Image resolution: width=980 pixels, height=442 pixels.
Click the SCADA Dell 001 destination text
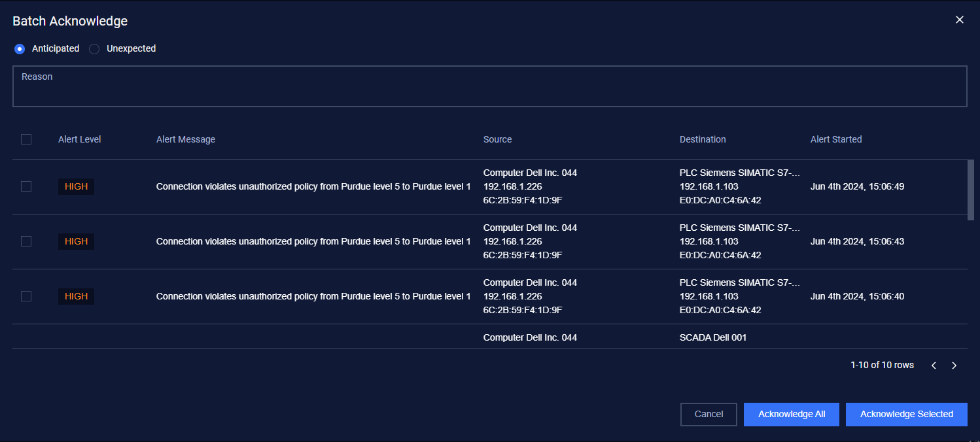pyautogui.click(x=713, y=337)
